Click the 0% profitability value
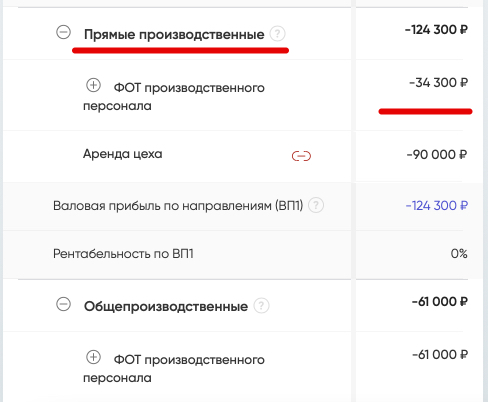The image size is (488, 402). coord(459,254)
